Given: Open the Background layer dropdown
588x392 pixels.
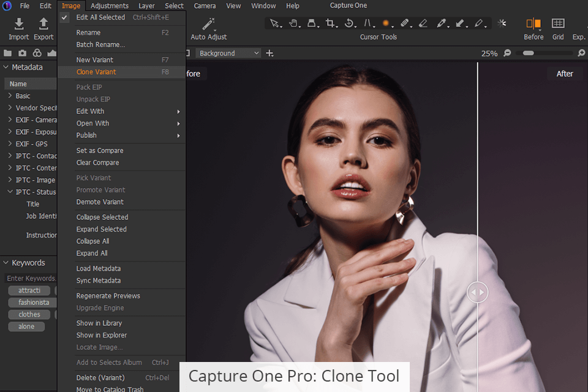Looking at the screenshot, I should click(x=228, y=53).
